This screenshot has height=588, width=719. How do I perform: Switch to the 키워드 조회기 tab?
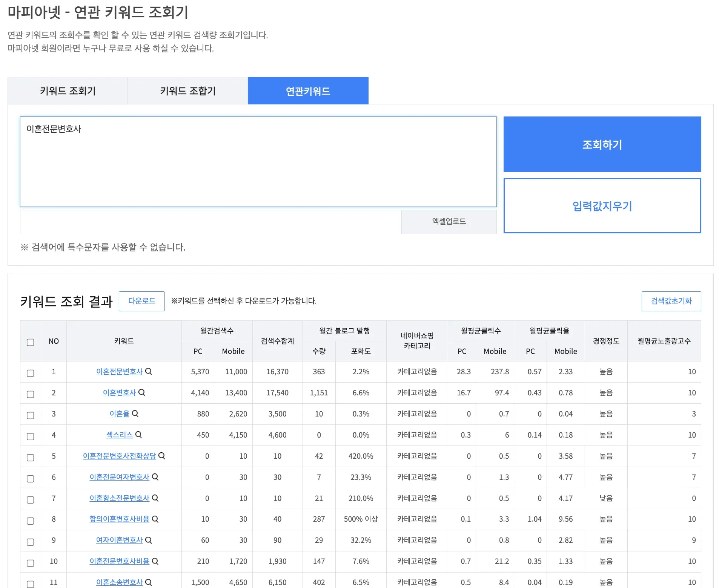point(68,90)
